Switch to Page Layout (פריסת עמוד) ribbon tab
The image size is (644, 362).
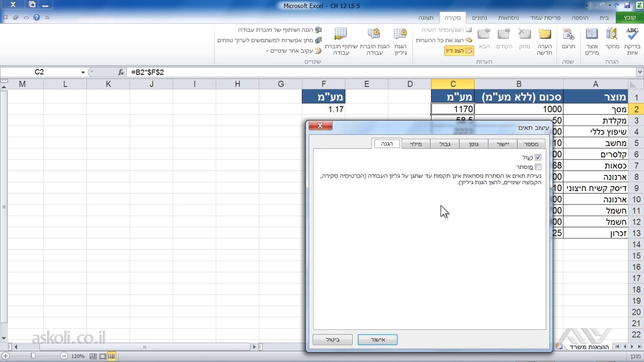click(x=545, y=18)
